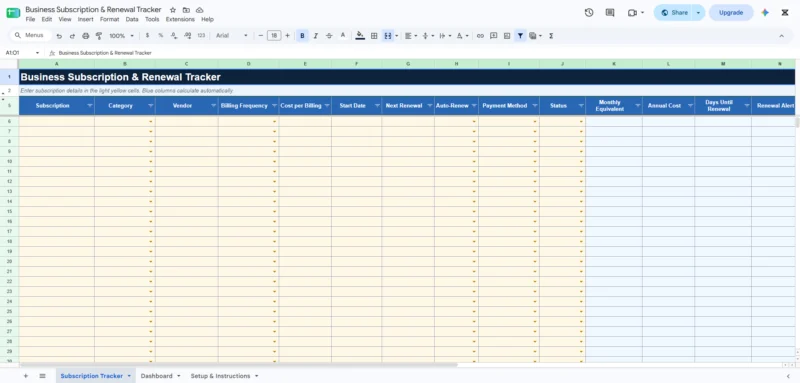Open Subscription Tracker tab options arrow
The width and height of the screenshot is (800, 383).
click(129, 376)
